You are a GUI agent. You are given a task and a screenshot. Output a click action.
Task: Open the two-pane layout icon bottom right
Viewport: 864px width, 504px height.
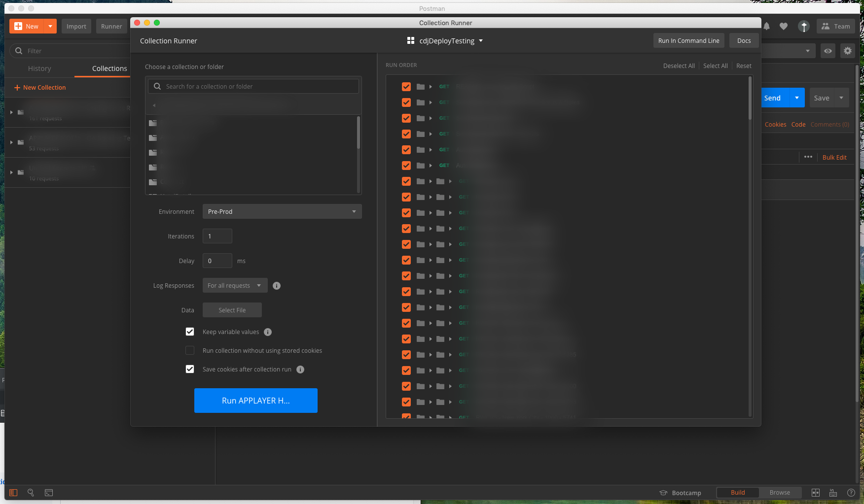(x=816, y=492)
